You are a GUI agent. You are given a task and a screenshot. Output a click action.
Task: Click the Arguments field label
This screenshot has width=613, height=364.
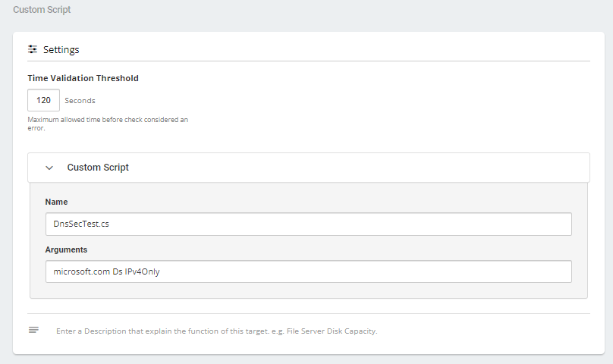[x=66, y=249]
